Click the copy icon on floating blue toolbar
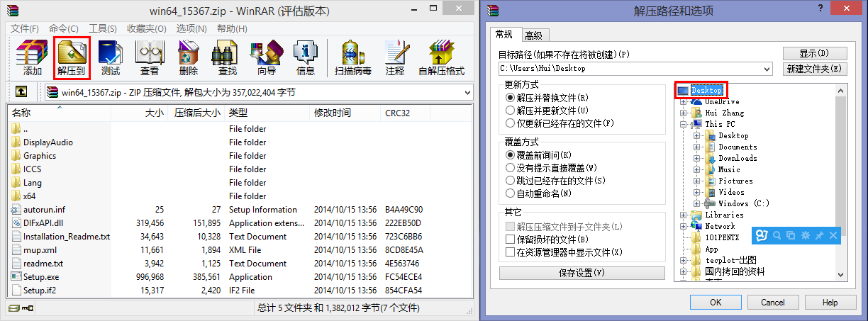This screenshot has height=321, width=868. (x=791, y=235)
